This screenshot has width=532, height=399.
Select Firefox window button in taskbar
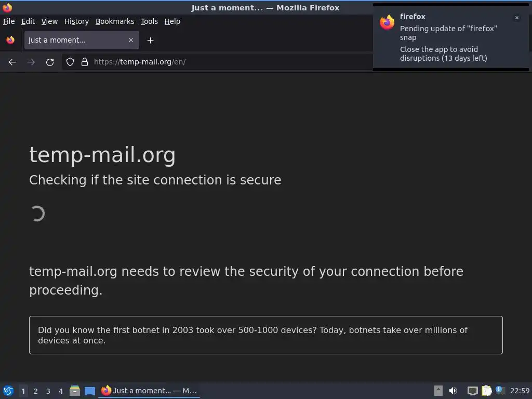coord(149,391)
